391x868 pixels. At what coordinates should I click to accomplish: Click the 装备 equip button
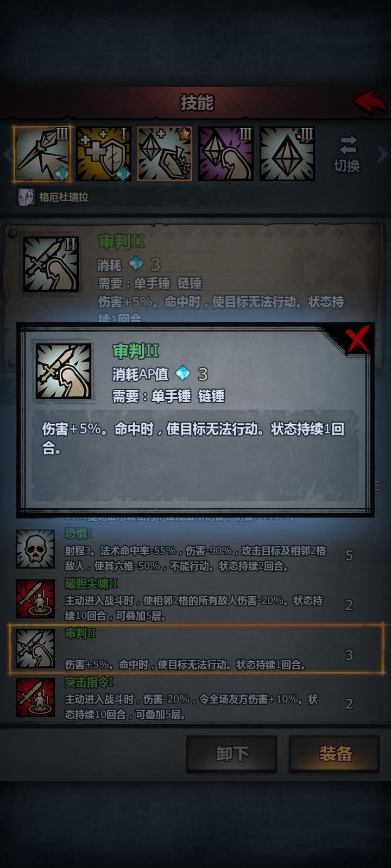pyautogui.click(x=335, y=754)
